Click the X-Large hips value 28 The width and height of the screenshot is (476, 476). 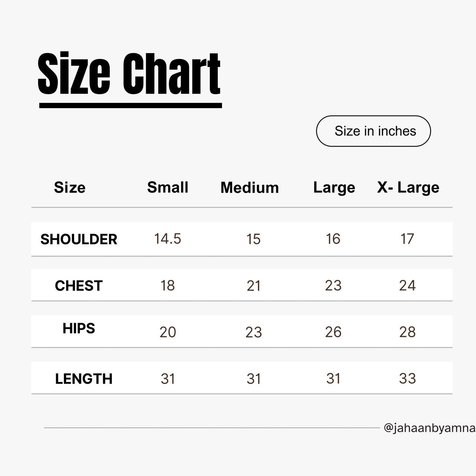pyautogui.click(x=407, y=332)
